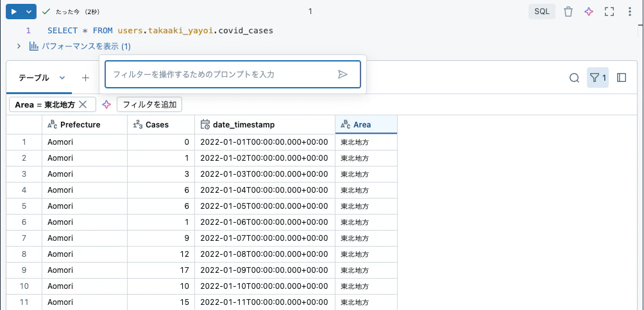Click timestamp 2022-01-07T00:00:00.000+00:00 cell

point(265,238)
